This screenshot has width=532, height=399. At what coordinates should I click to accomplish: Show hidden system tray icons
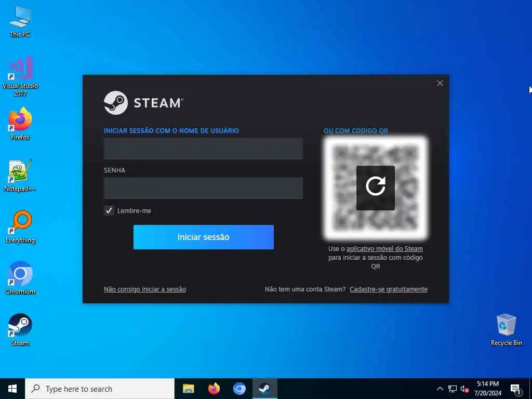[x=440, y=389]
